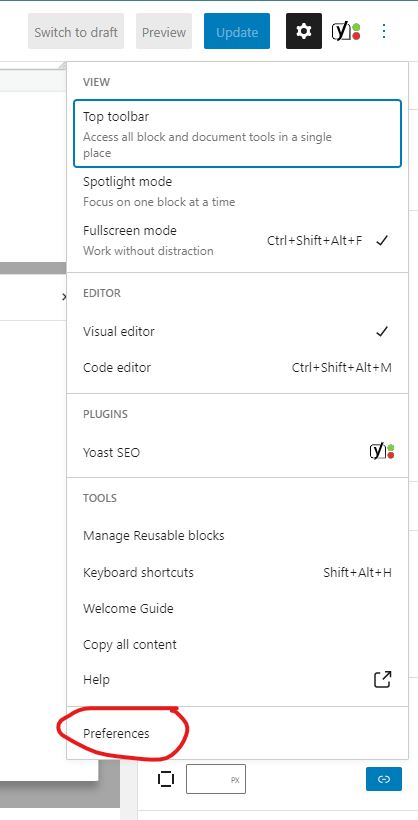Click the Preview button
The width and height of the screenshot is (418, 820).
point(164,31)
